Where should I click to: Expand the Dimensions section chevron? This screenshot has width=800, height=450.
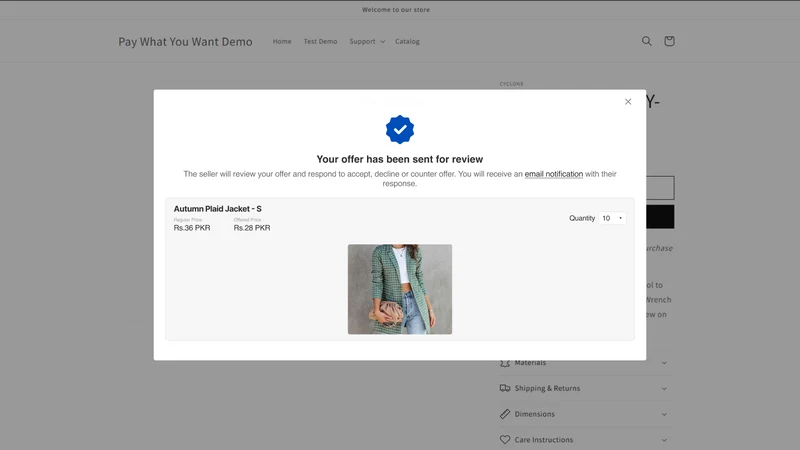[x=664, y=414]
